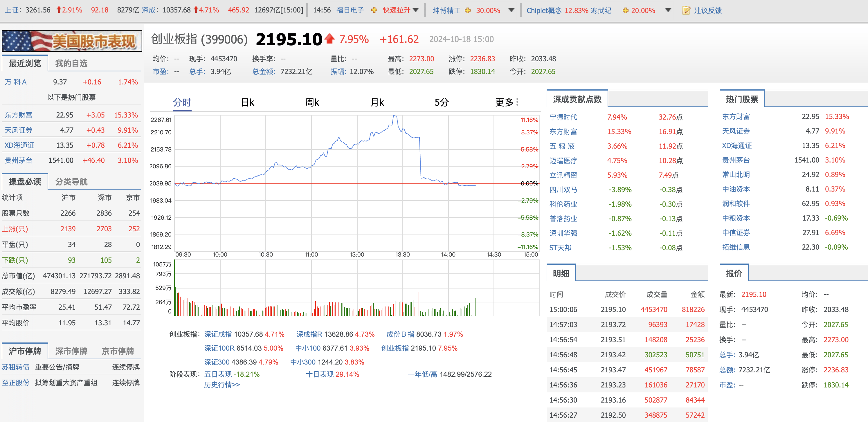Open the 深证成指 index link

(218, 334)
